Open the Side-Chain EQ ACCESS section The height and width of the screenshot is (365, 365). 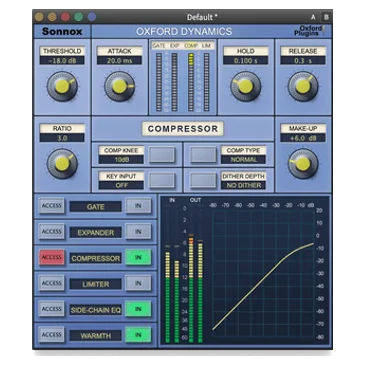(x=52, y=309)
